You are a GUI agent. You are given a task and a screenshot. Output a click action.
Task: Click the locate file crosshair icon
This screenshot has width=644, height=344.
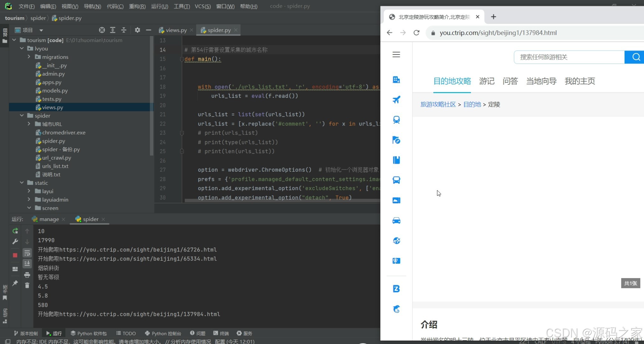point(102,30)
